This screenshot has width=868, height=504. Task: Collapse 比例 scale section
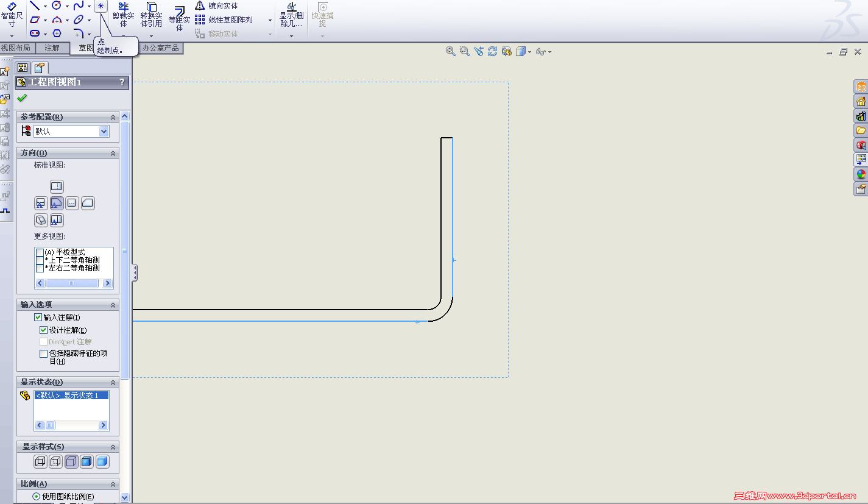tap(113, 484)
